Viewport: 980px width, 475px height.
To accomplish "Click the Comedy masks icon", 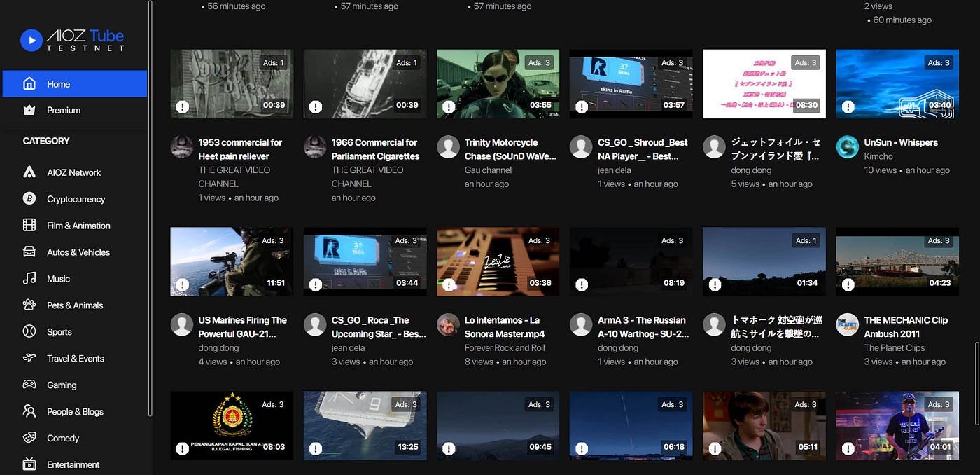I will pos(29,438).
